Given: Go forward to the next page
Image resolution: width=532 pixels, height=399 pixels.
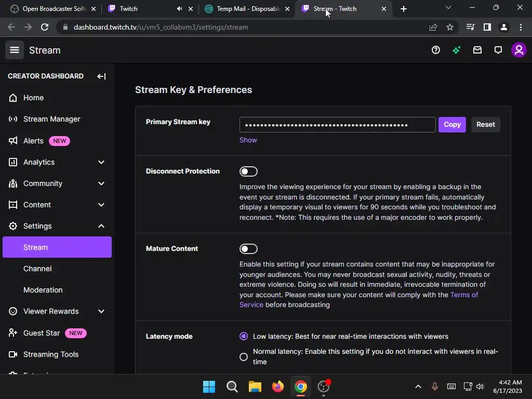Looking at the screenshot, I should point(28,27).
